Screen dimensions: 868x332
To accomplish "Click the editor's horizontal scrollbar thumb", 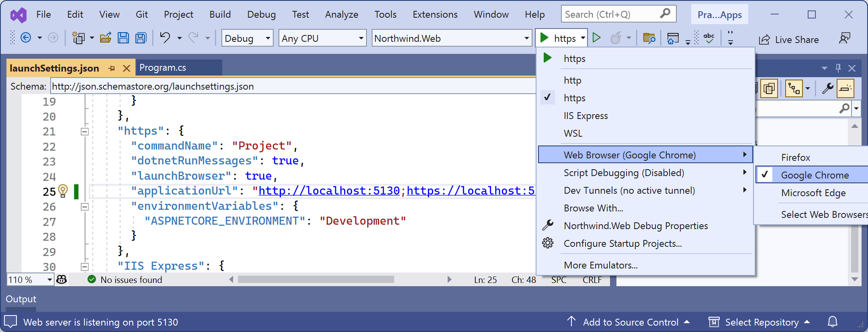I will [316, 279].
